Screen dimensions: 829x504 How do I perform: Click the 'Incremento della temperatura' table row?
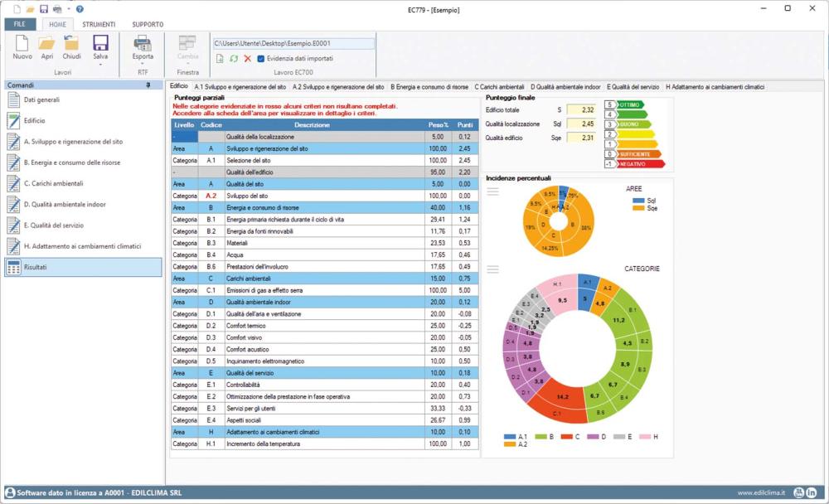point(325,444)
